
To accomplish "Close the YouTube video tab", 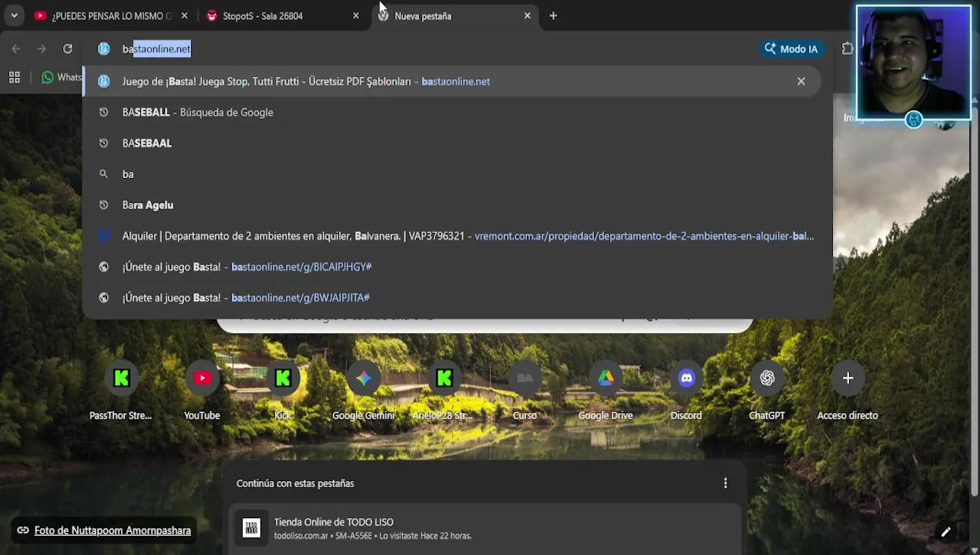I will pos(184,15).
